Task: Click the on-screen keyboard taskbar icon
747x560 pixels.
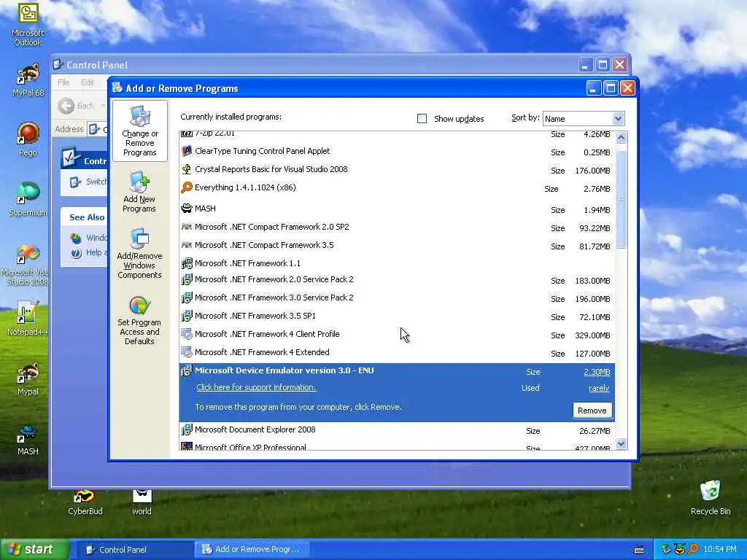Action: point(639,550)
